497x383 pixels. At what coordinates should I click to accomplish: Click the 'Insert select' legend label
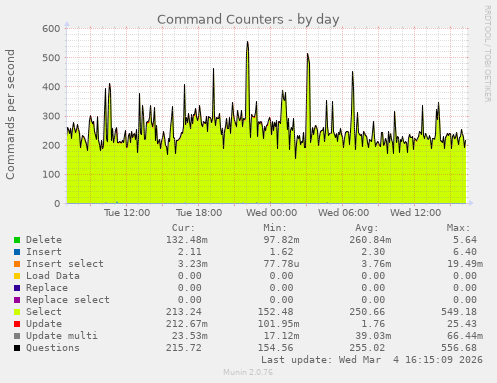tap(65, 264)
